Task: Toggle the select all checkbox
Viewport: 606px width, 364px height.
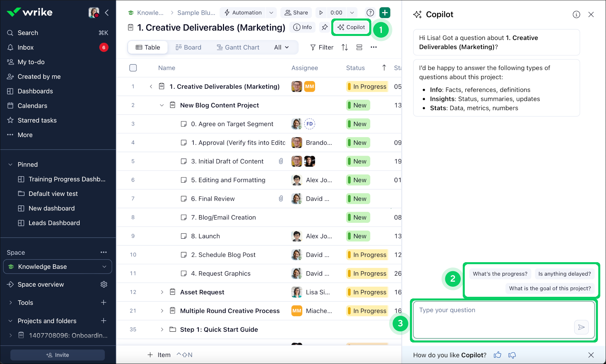Action: [x=133, y=68]
